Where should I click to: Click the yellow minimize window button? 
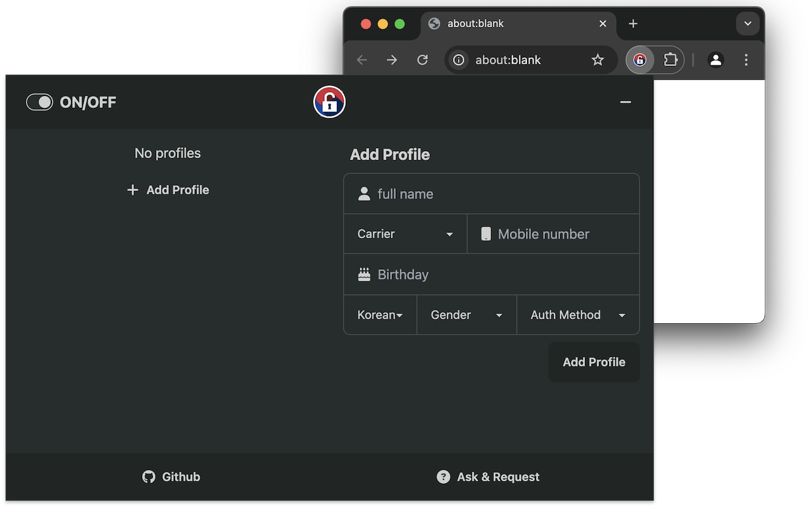pos(383,24)
